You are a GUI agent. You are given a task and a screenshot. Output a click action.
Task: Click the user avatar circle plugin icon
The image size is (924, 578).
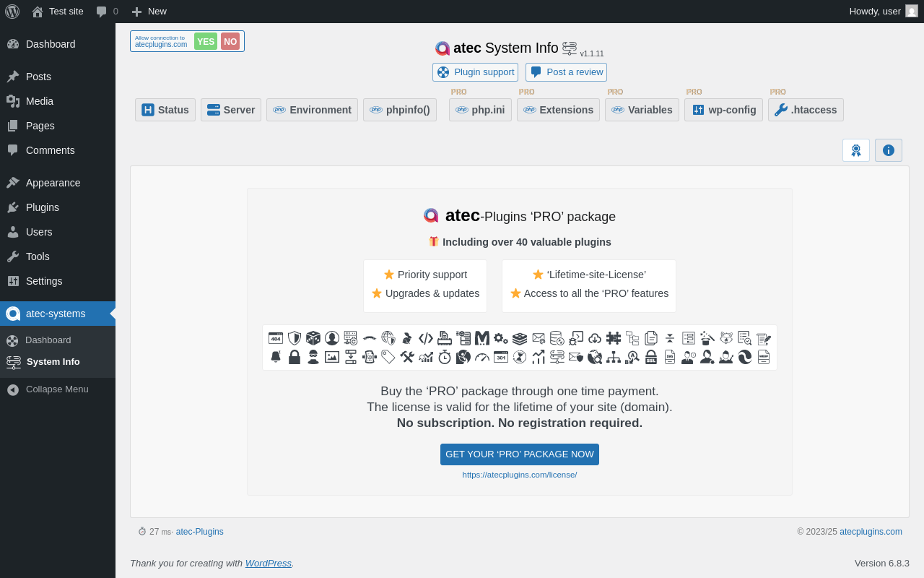[332, 338]
